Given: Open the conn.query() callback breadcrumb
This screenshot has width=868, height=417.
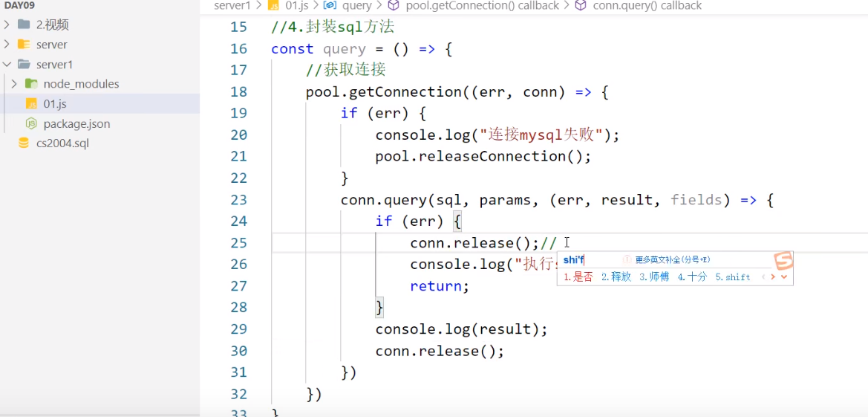Looking at the screenshot, I should [647, 5].
